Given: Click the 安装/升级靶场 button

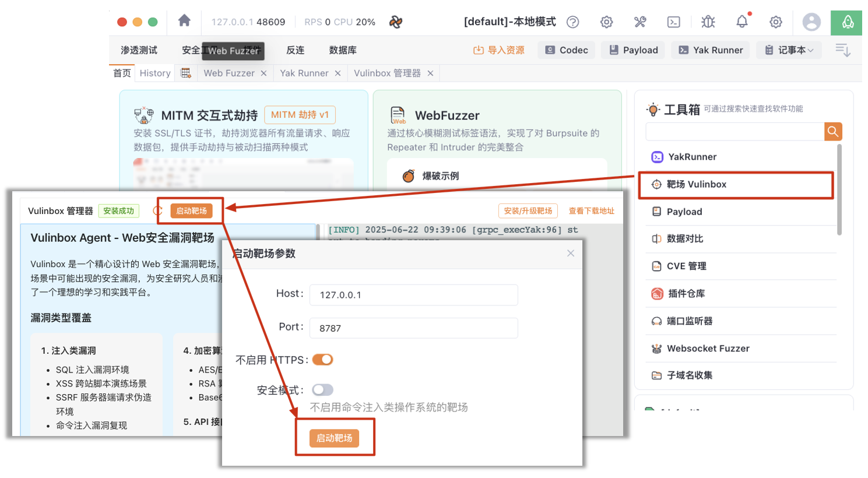Looking at the screenshot, I should click(528, 211).
